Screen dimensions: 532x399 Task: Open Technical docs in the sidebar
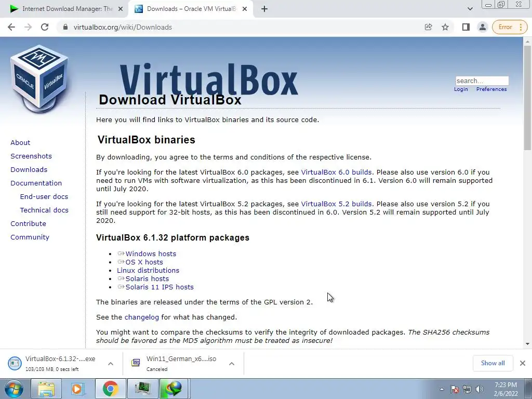44,210
